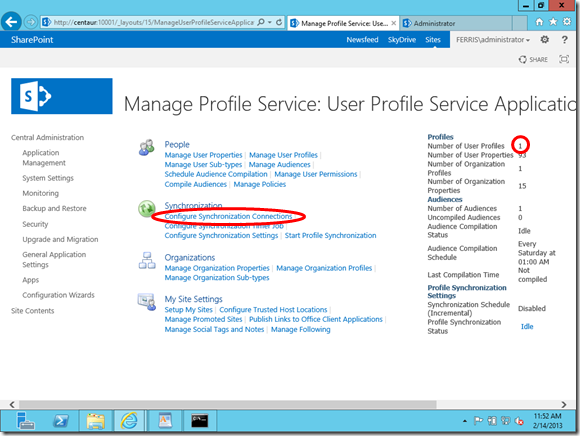The height and width of the screenshot is (436, 580).
Task: Open Manage Promoted Sites link
Action: 203,319
